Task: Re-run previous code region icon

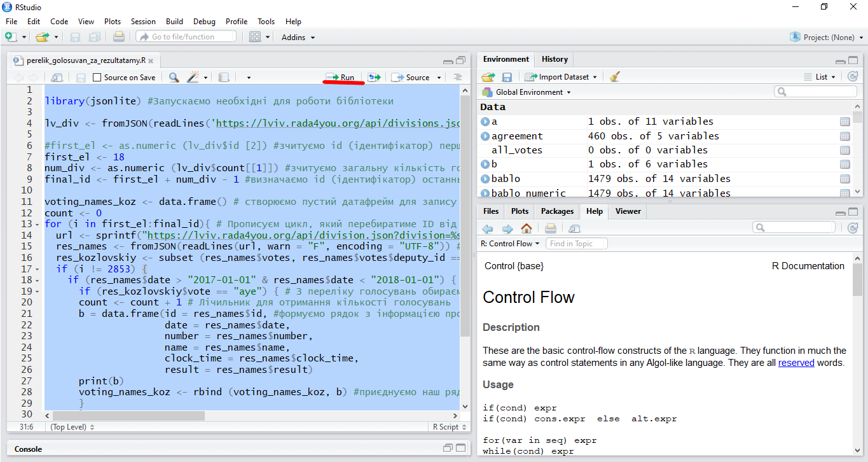Action: point(375,77)
